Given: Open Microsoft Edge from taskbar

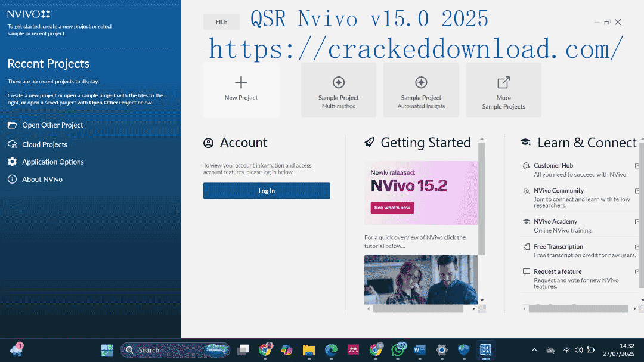Looking at the screenshot, I should tap(331, 350).
